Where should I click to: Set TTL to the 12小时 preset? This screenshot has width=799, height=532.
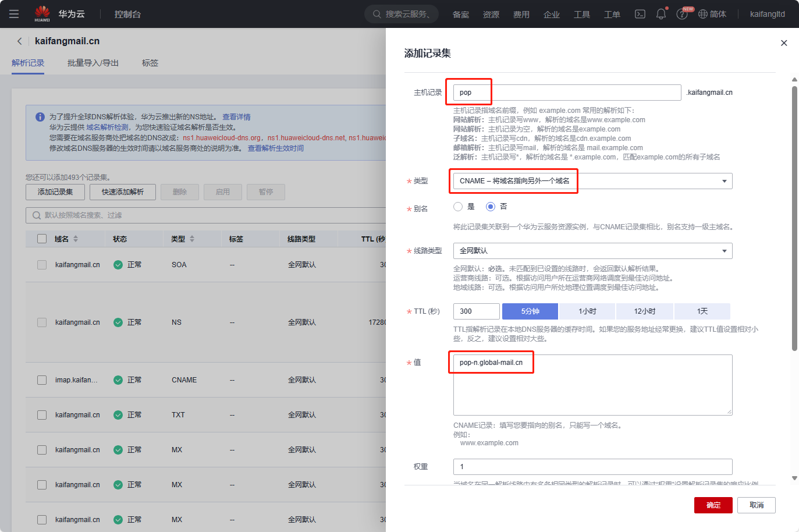[x=645, y=311]
